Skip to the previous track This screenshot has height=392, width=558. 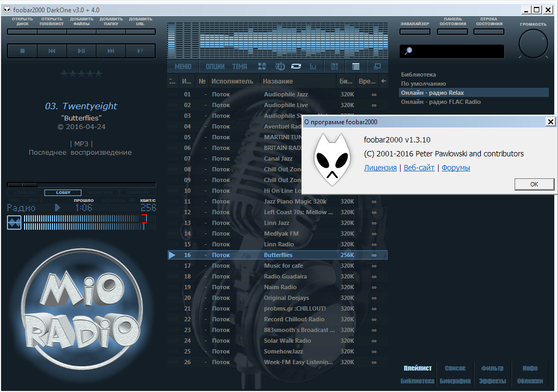(52, 51)
